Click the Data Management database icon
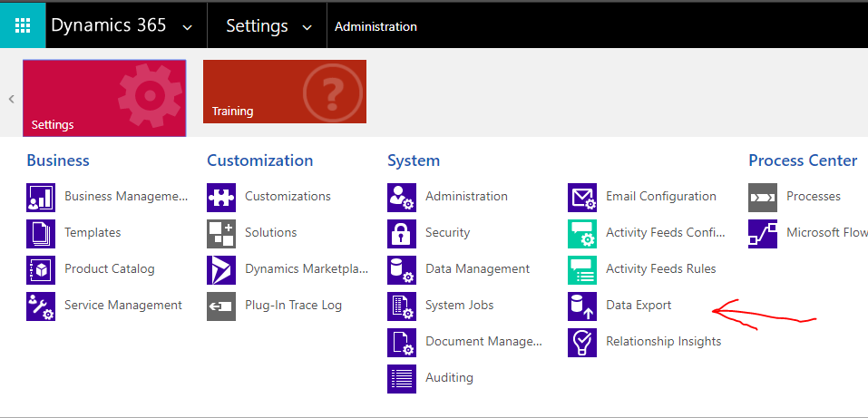Screen dimensions: 868x418 pyautogui.click(x=401, y=269)
